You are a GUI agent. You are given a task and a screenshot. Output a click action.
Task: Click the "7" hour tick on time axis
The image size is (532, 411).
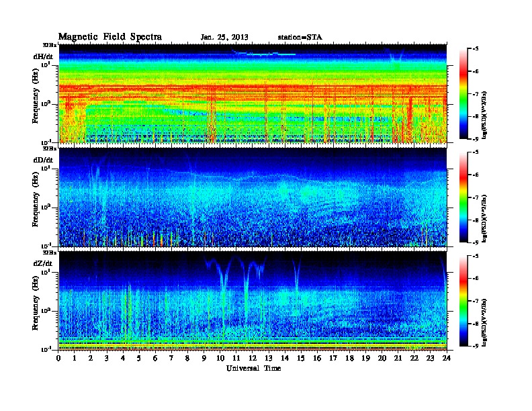click(171, 359)
